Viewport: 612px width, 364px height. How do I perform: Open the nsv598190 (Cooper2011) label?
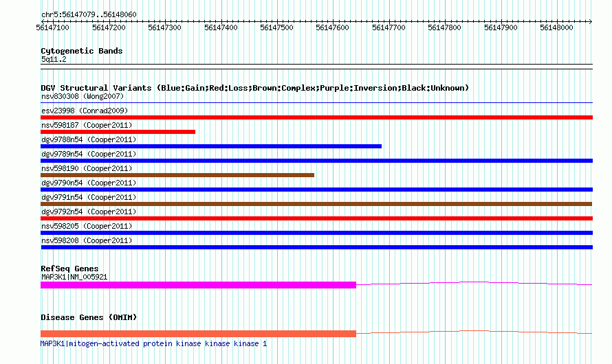coord(87,168)
